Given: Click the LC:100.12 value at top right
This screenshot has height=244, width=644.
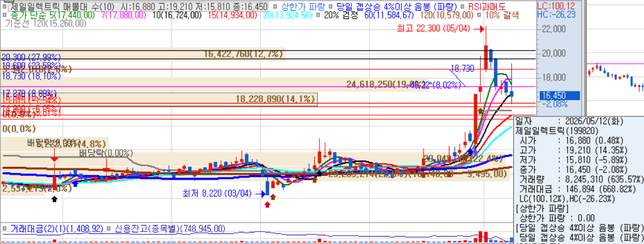Looking at the screenshot, I should click(x=556, y=6).
